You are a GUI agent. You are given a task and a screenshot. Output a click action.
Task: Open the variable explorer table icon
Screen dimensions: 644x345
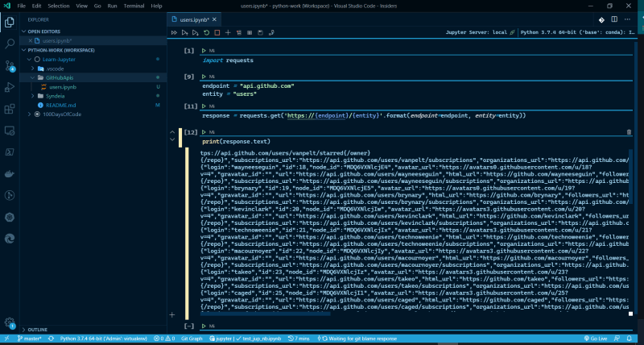[x=250, y=32]
